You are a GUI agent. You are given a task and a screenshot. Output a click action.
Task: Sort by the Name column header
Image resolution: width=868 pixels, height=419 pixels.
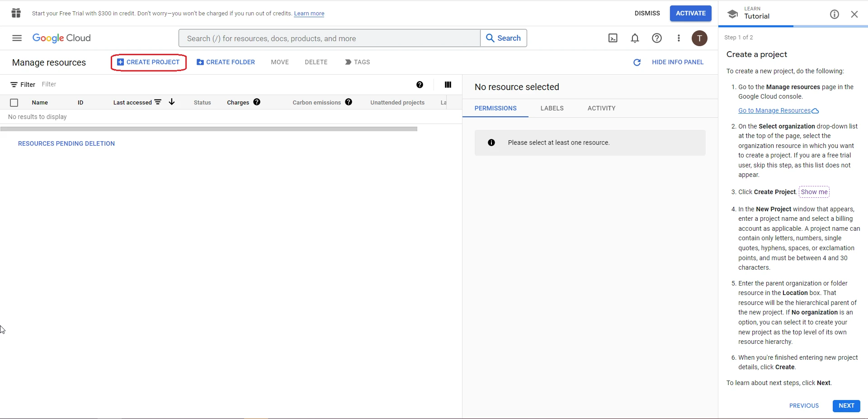pos(40,103)
